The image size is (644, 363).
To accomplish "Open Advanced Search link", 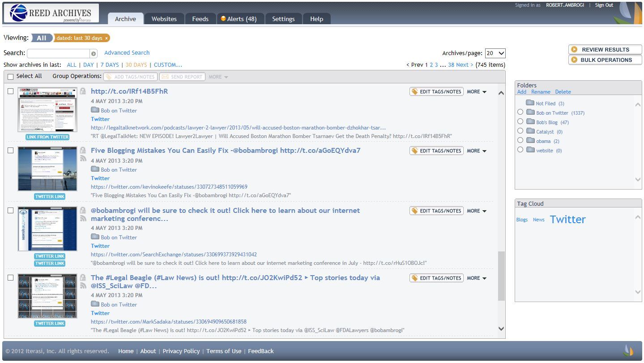I will tap(127, 52).
